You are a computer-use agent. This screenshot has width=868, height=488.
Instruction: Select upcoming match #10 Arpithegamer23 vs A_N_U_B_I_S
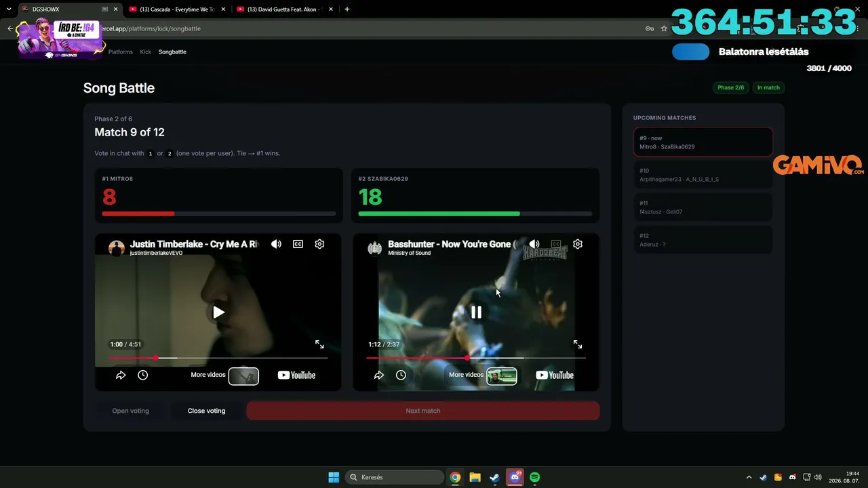tap(703, 175)
